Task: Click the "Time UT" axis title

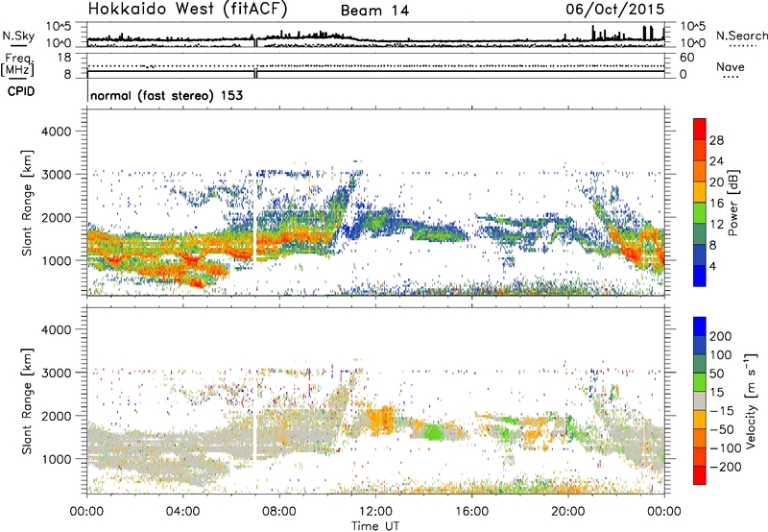Action: pos(375,526)
